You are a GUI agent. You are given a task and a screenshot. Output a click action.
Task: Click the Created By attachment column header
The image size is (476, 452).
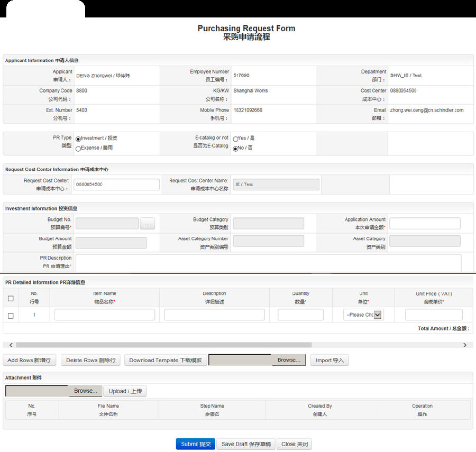coord(320,410)
